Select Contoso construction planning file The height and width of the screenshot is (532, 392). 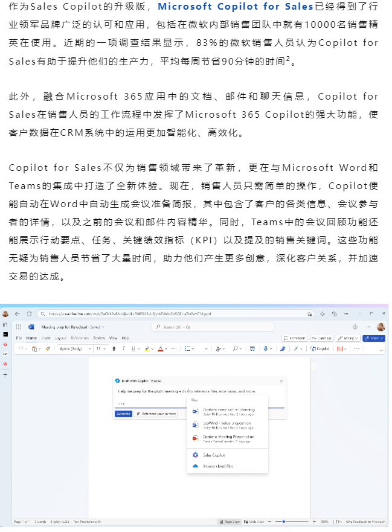(x=227, y=412)
